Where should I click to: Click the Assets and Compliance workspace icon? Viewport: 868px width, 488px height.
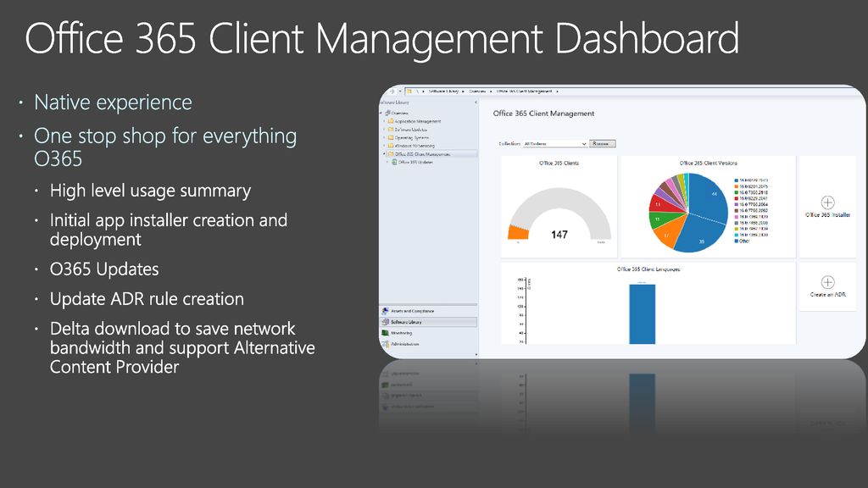point(386,311)
